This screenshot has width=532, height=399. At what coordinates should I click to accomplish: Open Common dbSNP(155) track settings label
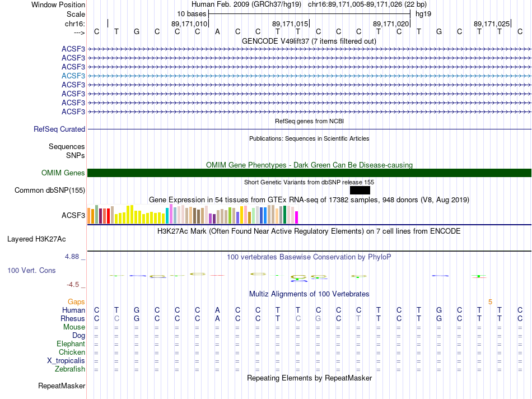pyautogui.click(x=50, y=190)
